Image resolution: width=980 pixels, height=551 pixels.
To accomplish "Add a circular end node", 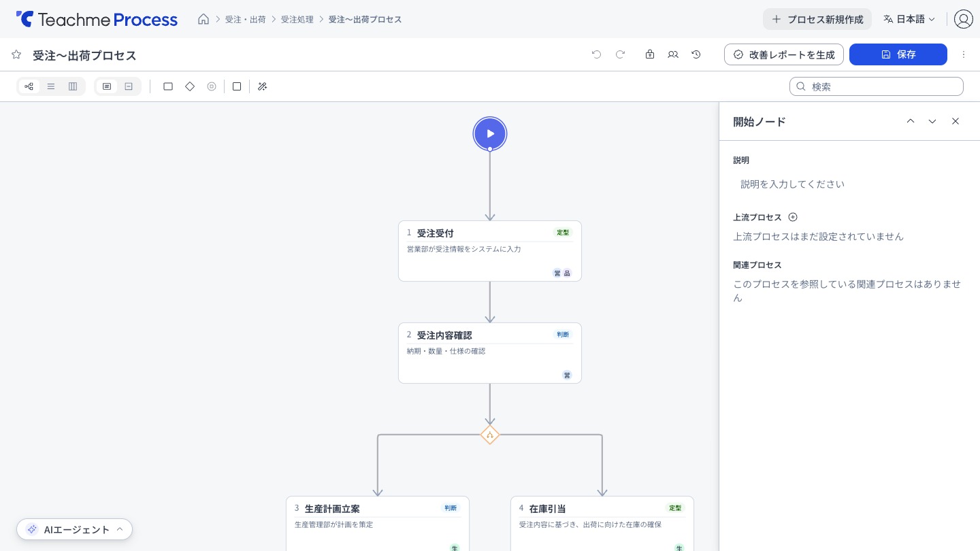I will (x=212, y=86).
